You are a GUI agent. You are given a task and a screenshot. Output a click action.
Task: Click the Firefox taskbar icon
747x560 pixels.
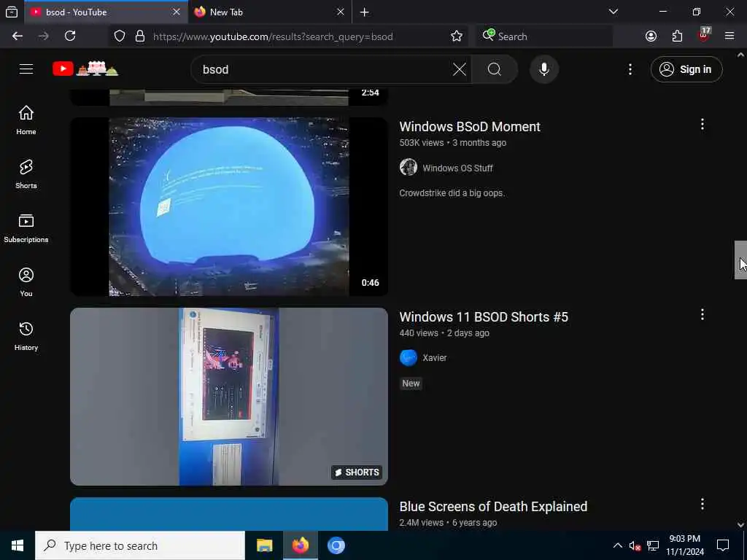pyautogui.click(x=301, y=545)
